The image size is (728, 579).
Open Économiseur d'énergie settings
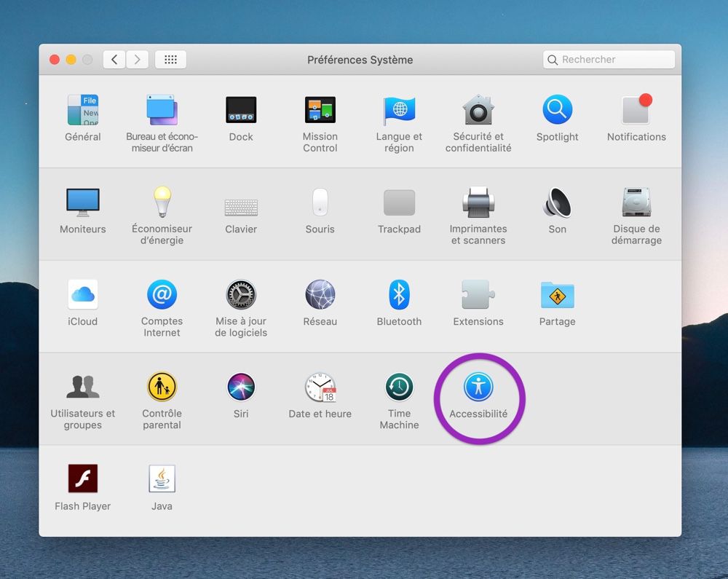tap(162, 202)
